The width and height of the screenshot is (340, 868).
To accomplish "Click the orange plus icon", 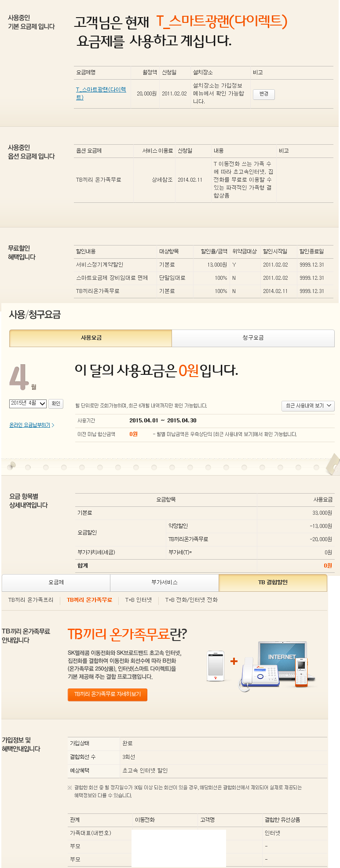I will point(234,661).
